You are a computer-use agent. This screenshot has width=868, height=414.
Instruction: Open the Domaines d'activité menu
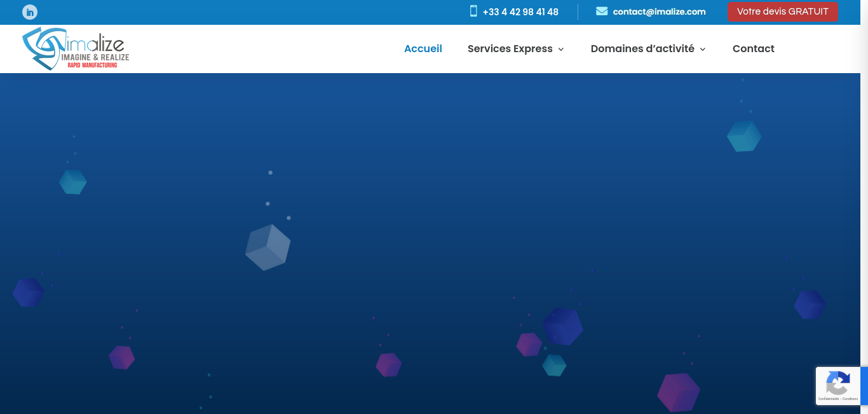click(x=642, y=49)
